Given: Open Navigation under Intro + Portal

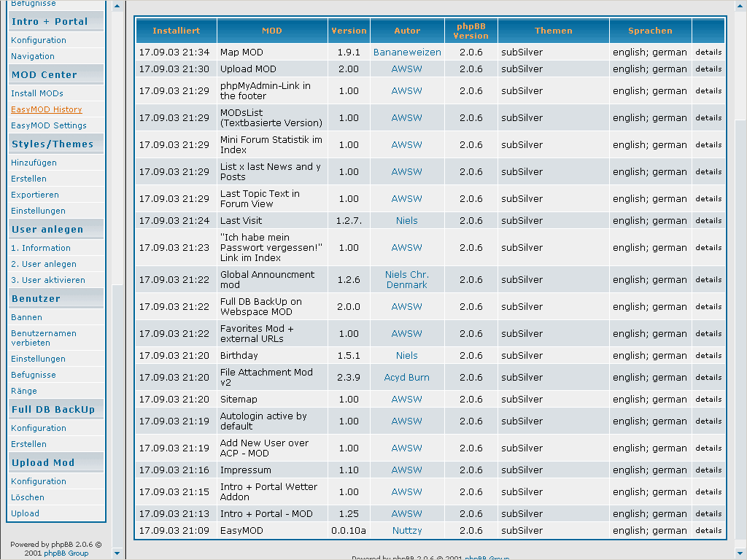Looking at the screenshot, I should tap(33, 56).
